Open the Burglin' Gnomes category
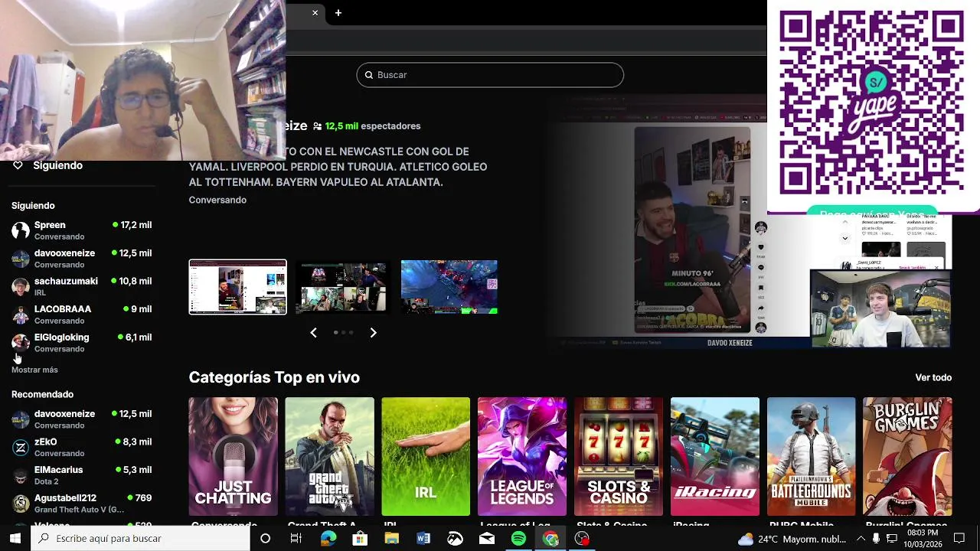 907,457
